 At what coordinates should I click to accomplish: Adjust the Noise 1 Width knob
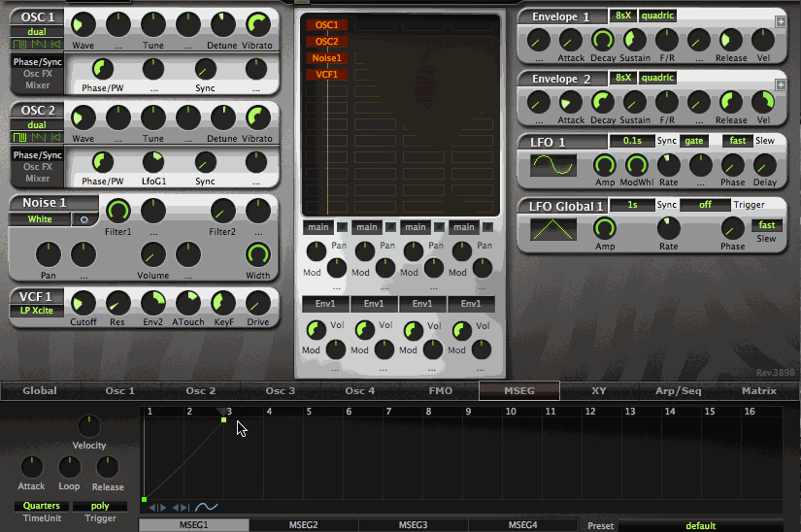[x=257, y=254]
